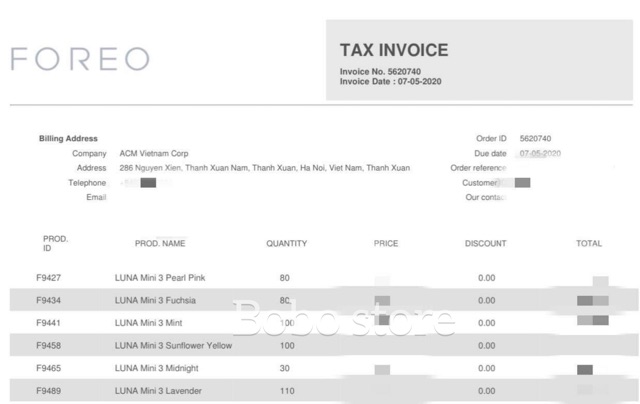Click discount 0.00 in Midnight row

click(x=487, y=368)
